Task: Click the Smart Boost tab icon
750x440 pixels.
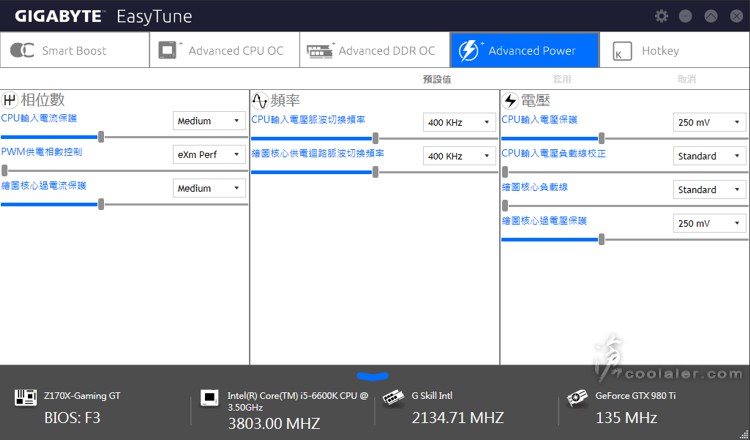Action: pyautogui.click(x=22, y=50)
